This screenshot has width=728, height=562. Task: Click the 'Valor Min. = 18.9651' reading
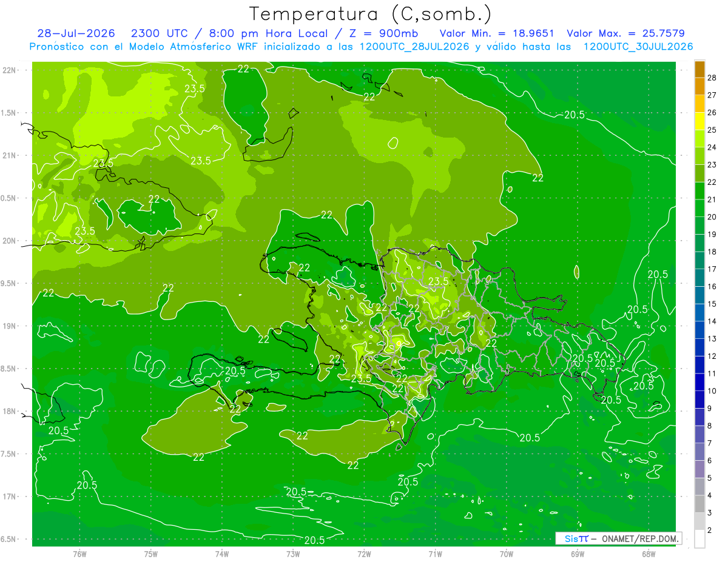tap(497, 33)
